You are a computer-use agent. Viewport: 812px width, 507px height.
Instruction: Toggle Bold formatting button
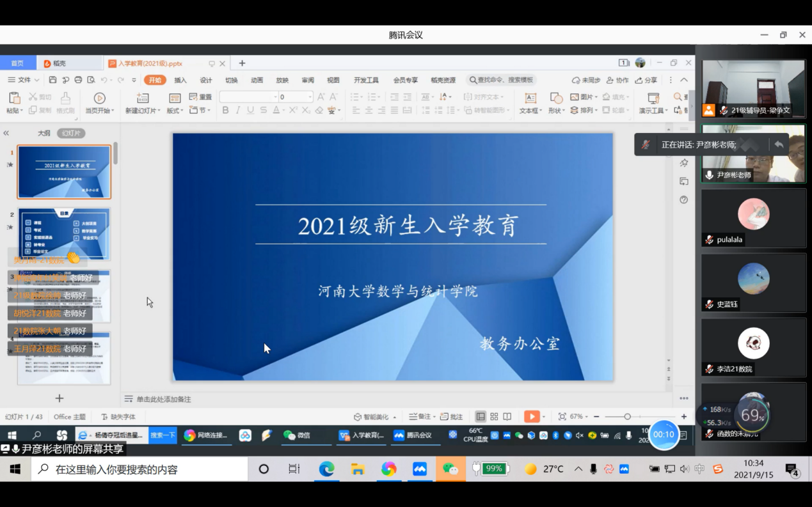point(225,111)
